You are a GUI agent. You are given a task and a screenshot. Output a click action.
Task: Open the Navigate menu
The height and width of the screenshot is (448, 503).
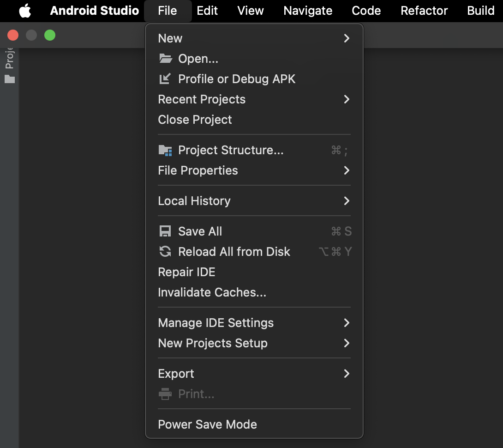308,11
